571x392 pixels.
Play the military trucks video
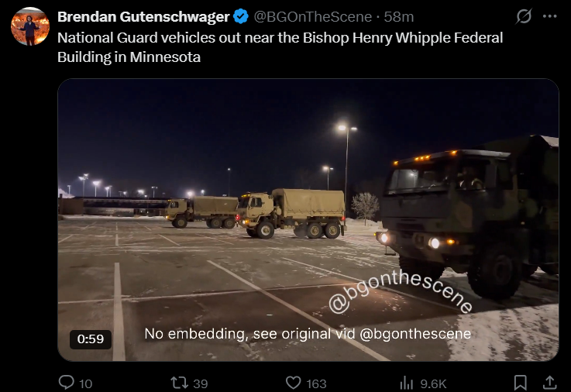[x=308, y=220]
